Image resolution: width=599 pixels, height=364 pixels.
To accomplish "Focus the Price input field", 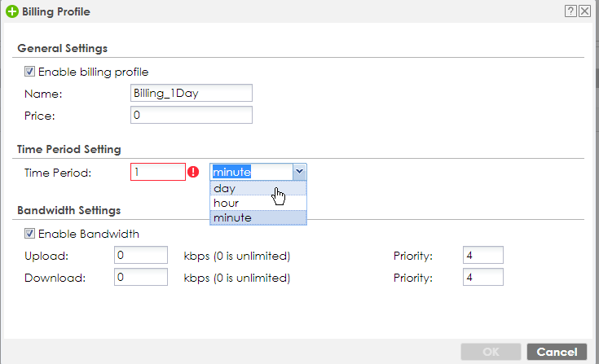I will 192,116.
